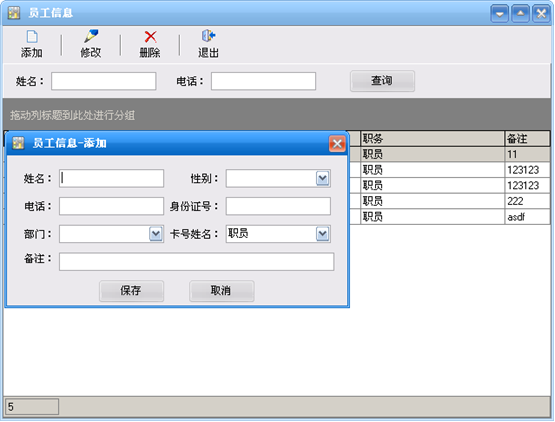
Task: Click the 添加 (Add) toolbar icon
Action: pos(32,36)
